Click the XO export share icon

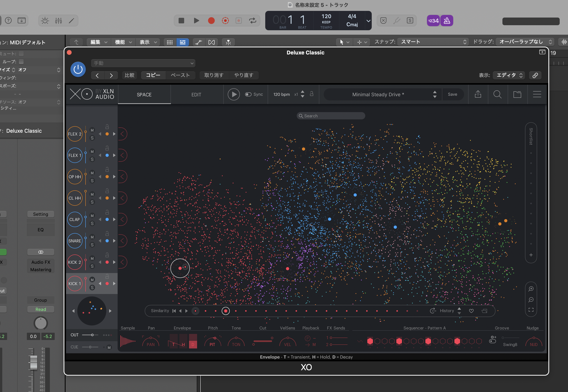tap(478, 94)
